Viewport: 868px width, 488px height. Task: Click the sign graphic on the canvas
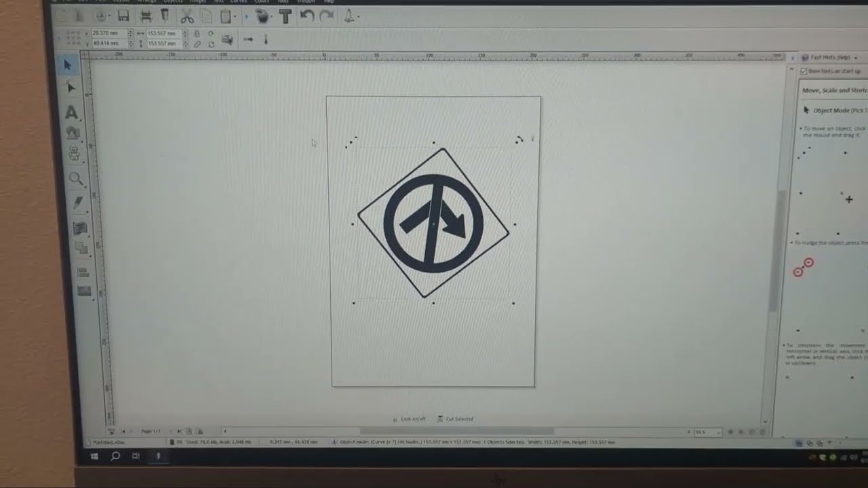[433, 223]
